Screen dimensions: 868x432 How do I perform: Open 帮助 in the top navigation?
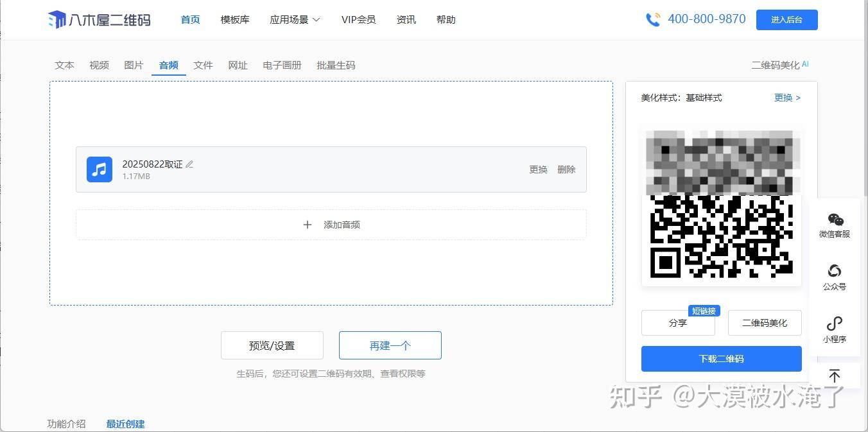click(446, 20)
